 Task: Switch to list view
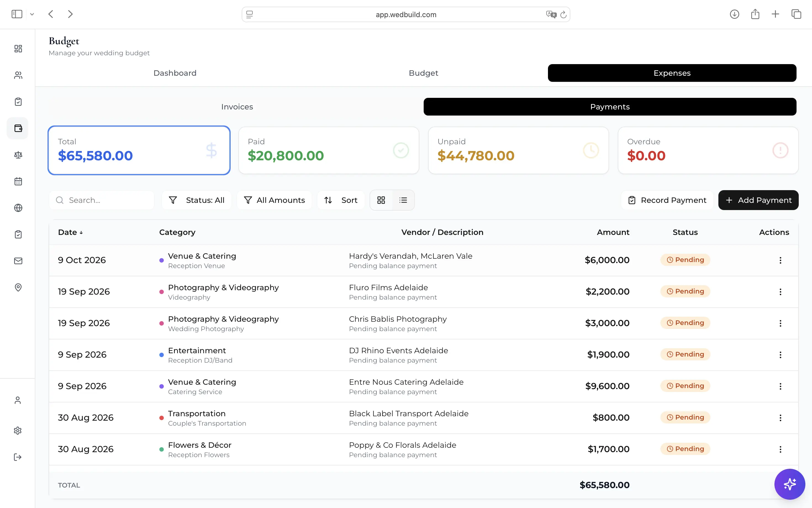point(403,200)
